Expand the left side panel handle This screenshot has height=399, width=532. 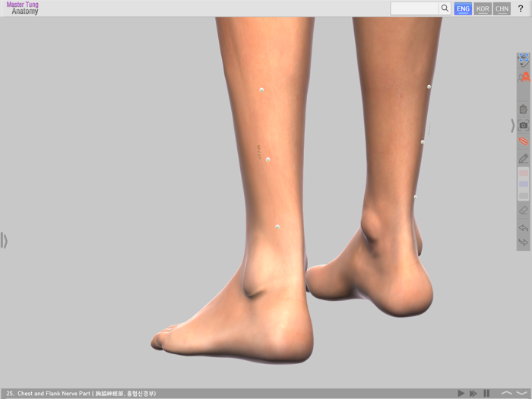coord(4,240)
